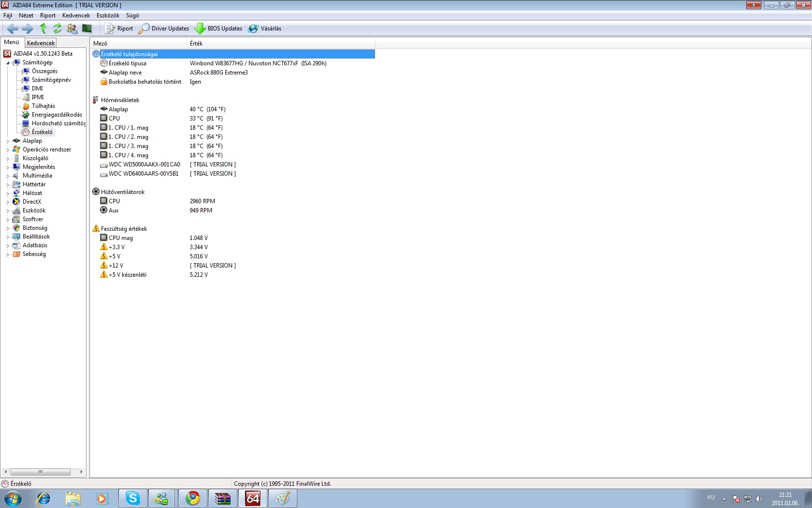The height and width of the screenshot is (508, 812).
Task: Go up one level with green arrow
Action: [x=43, y=29]
